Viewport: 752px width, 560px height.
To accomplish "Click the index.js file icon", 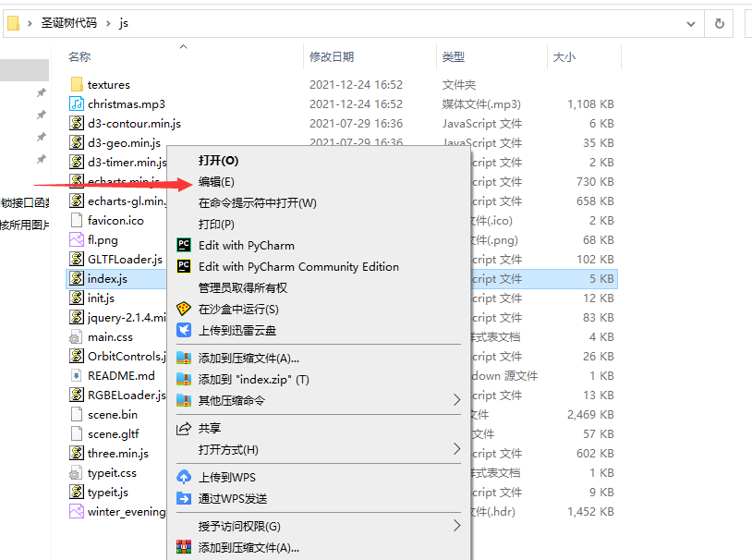I will (77, 278).
